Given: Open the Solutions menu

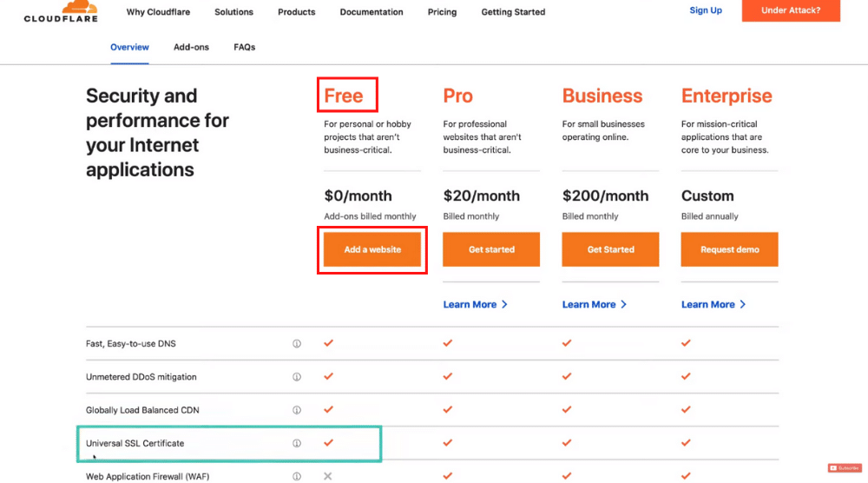Looking at the screenshot, I should click(233, 11).
